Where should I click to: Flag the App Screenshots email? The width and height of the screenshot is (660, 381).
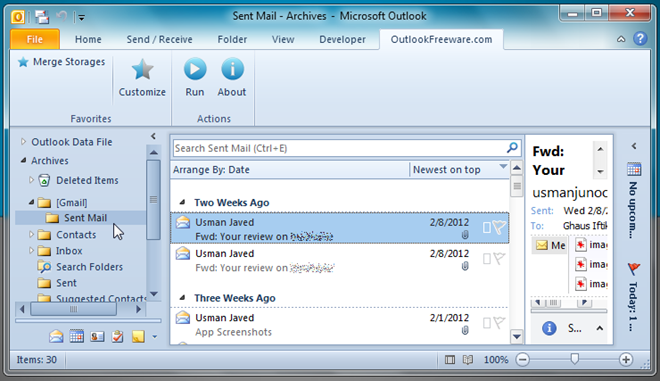pyautogui.click(x=499, y=323)
